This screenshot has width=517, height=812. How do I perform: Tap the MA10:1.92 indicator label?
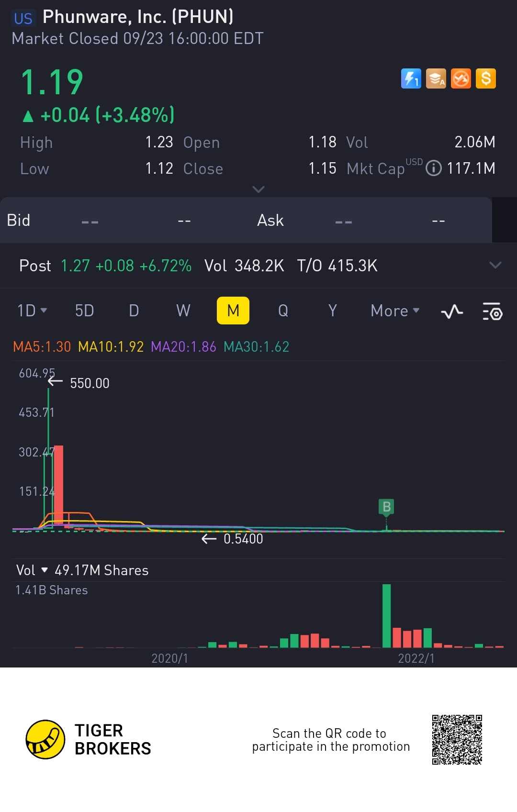[111, 346]
